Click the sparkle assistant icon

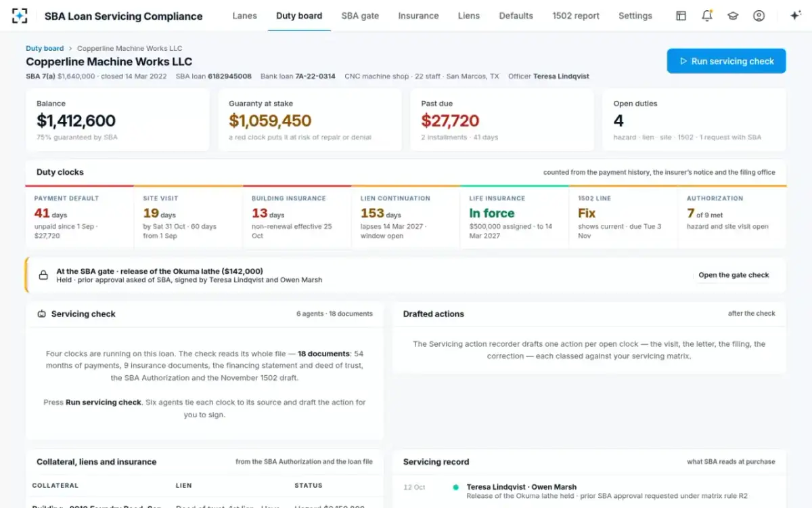[x=795, y=16]
